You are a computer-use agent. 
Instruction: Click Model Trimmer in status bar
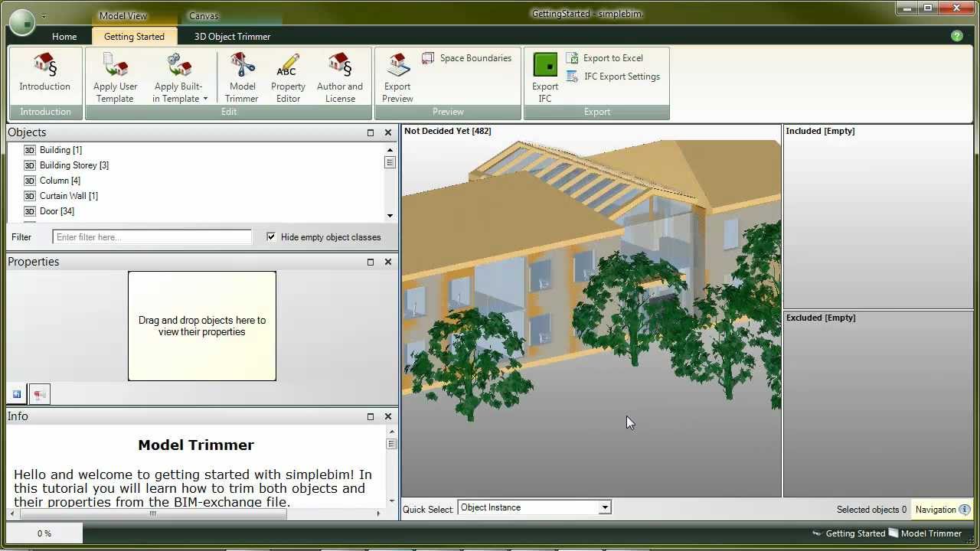click(x=925, y=533)
